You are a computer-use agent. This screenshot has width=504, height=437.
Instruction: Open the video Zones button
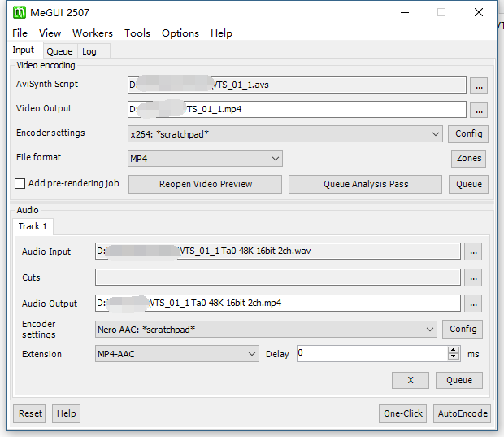469,159
